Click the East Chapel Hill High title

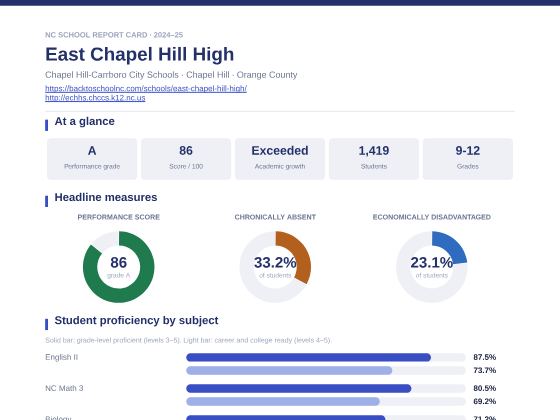[x=140, y=54]
